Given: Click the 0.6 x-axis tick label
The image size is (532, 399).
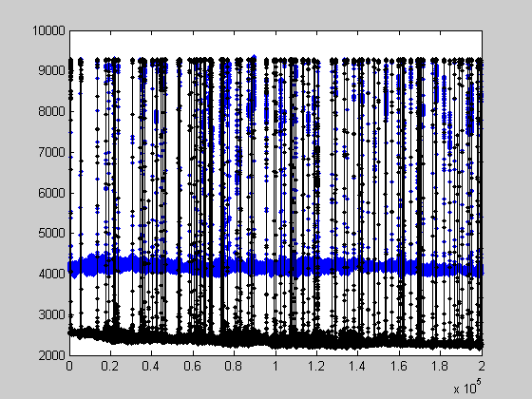Looking at the screenshot, I should [193, 366].
